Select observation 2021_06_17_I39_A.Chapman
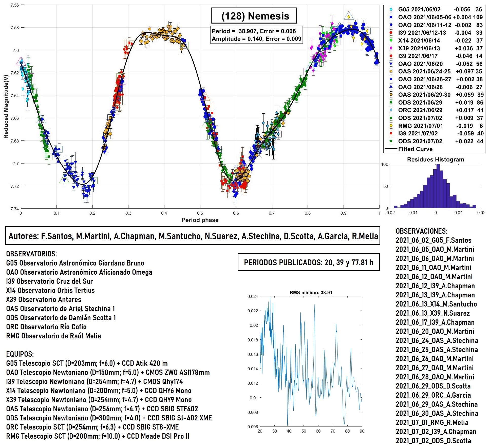This screenshot has width=491, height=448. point(435,322)
